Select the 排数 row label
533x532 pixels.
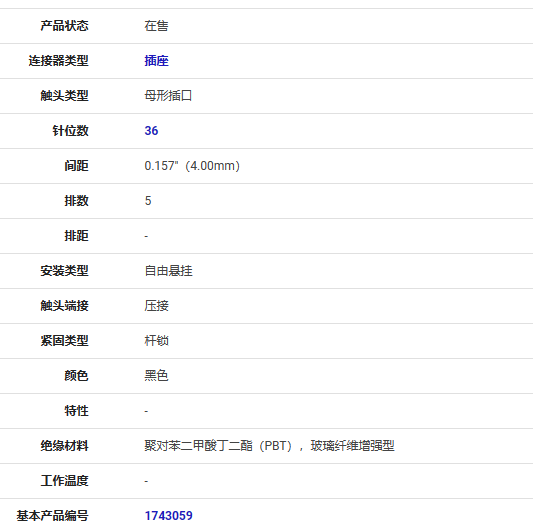76,201
